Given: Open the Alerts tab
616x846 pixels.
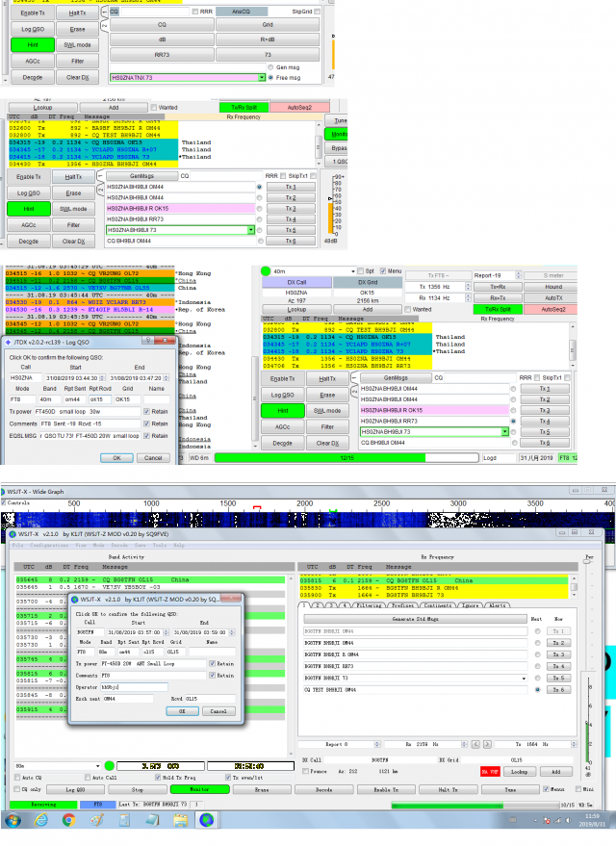Looking at the screenshot, I should click(x=497, y=605).
